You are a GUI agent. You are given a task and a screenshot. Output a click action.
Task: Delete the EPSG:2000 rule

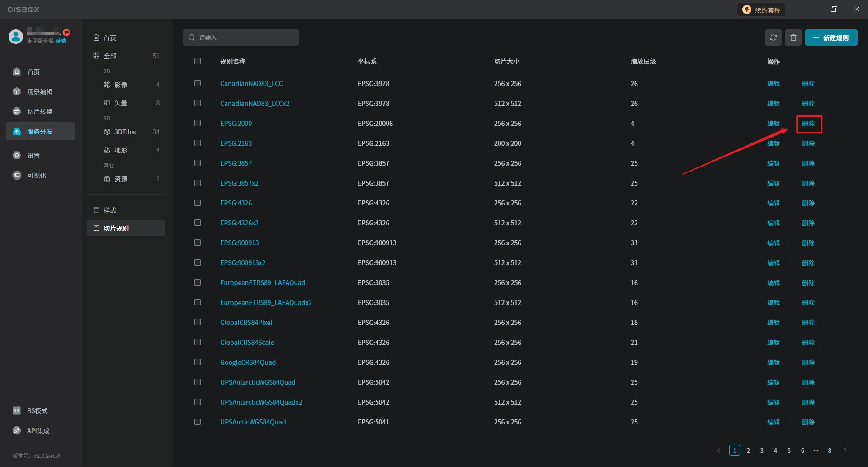[x=808, y=124]
